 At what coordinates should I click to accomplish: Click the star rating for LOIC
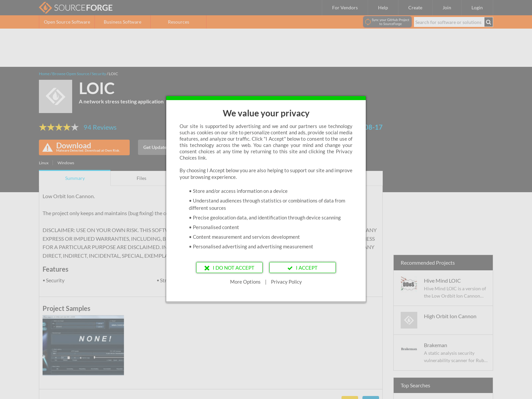pyautogui.click(x=59, y=127)
